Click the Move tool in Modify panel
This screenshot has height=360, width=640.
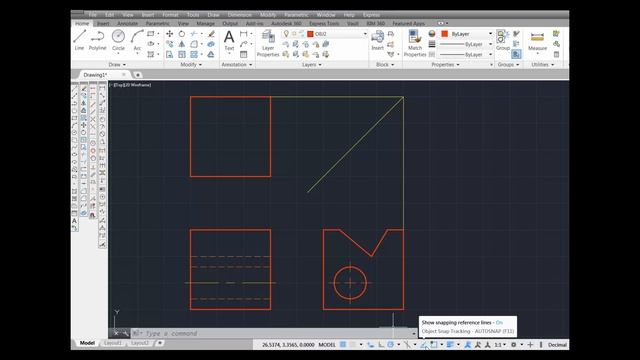(169, 34)
